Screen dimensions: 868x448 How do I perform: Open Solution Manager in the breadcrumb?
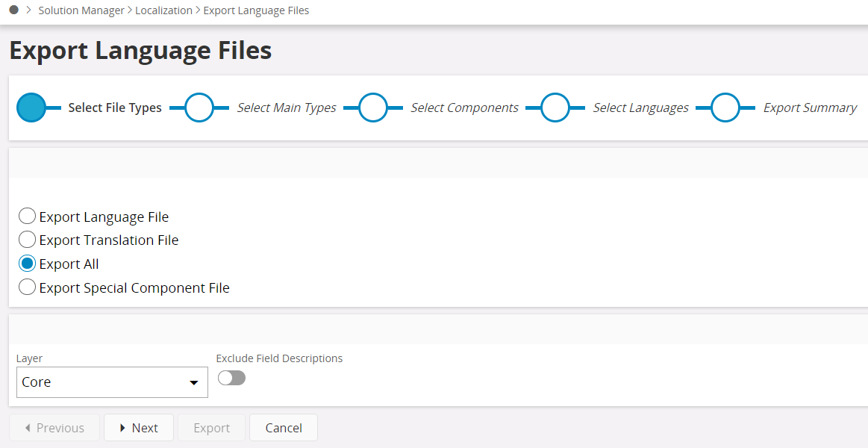(x=81, y=10)
